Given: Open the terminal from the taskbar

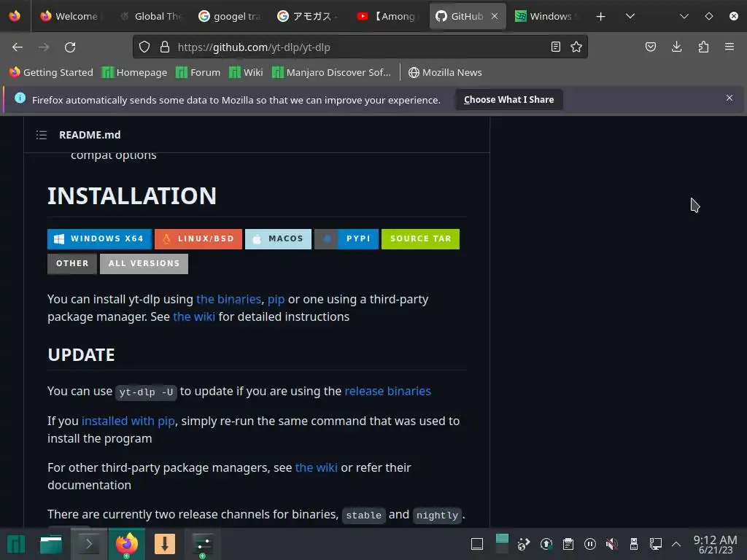Looking at the screenshot, I should tap(88, 543).
